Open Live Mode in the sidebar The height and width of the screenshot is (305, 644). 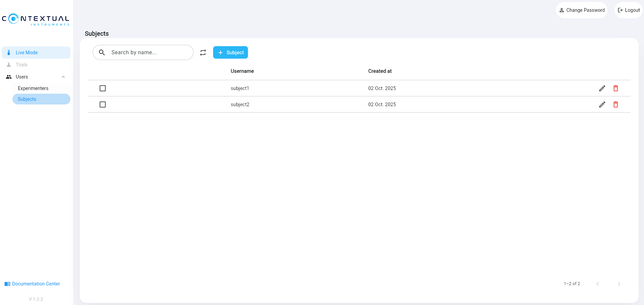pyautogui.click(x=27, y=53)
